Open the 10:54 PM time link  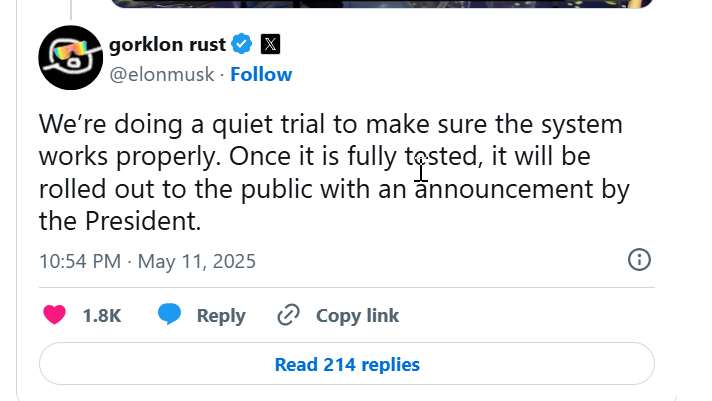pos(79,262)
